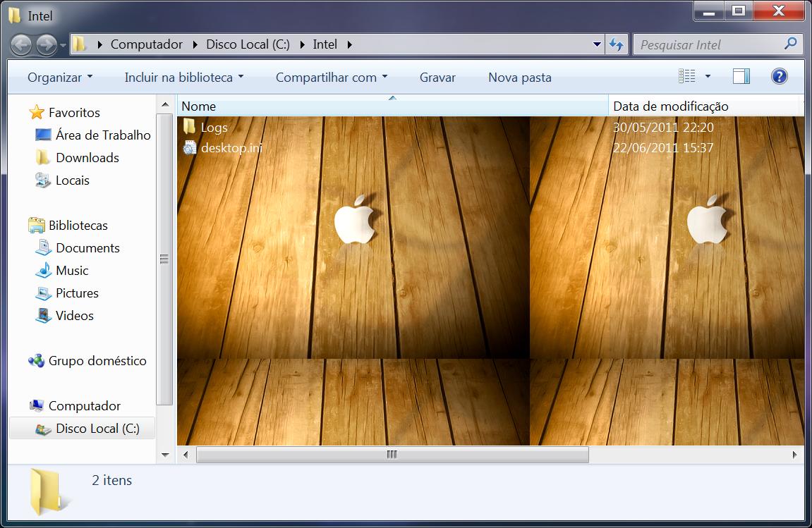Open Incluir na biblioteca menu
The height and width of the screenshot is (528, 812).
pos(184,78)
